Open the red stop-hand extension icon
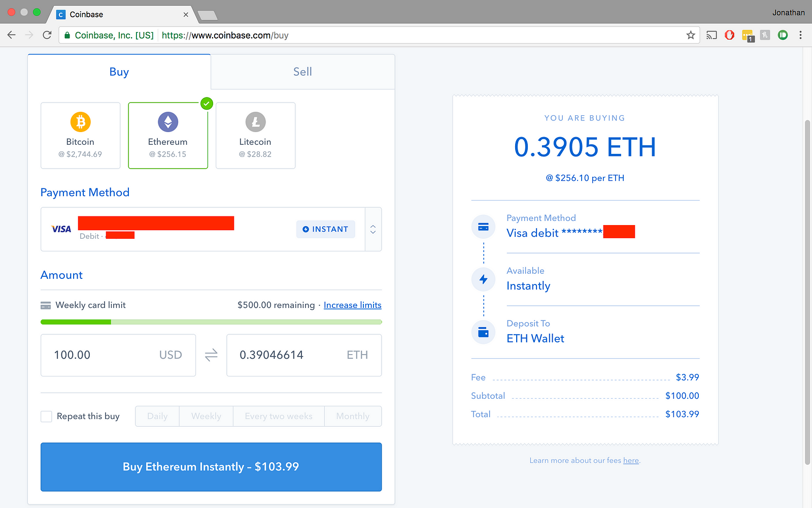The height and width of the screenshot is (508, 812). [x=729, y=35]
